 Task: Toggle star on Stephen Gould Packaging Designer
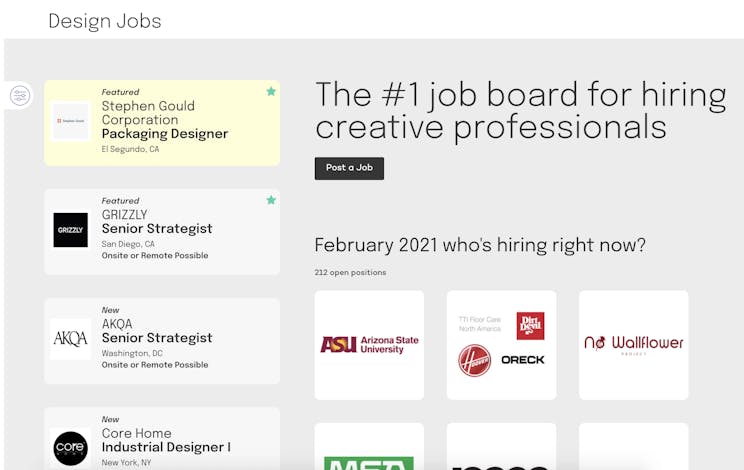[x=271, y=91]
